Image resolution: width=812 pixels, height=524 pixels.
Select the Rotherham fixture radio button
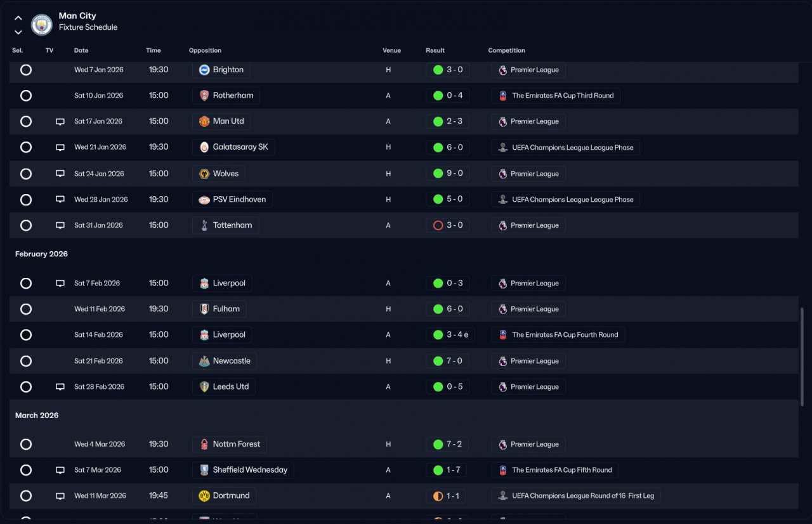point(26,96)
